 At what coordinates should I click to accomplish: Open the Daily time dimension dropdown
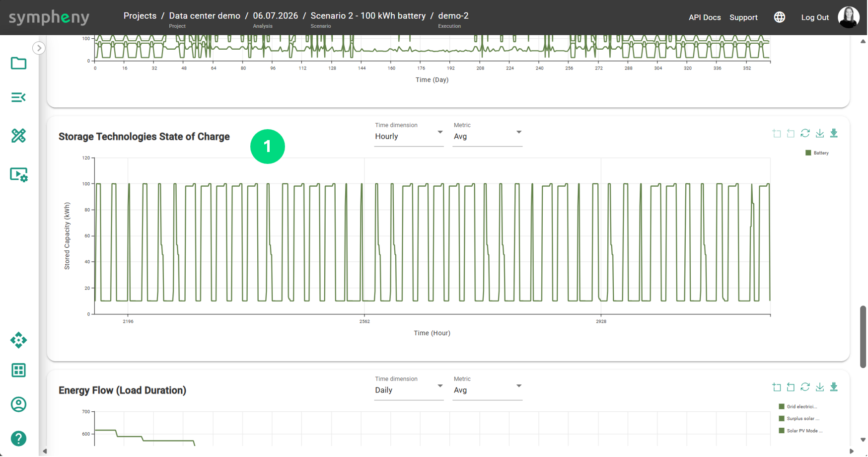tap(409, 390)
